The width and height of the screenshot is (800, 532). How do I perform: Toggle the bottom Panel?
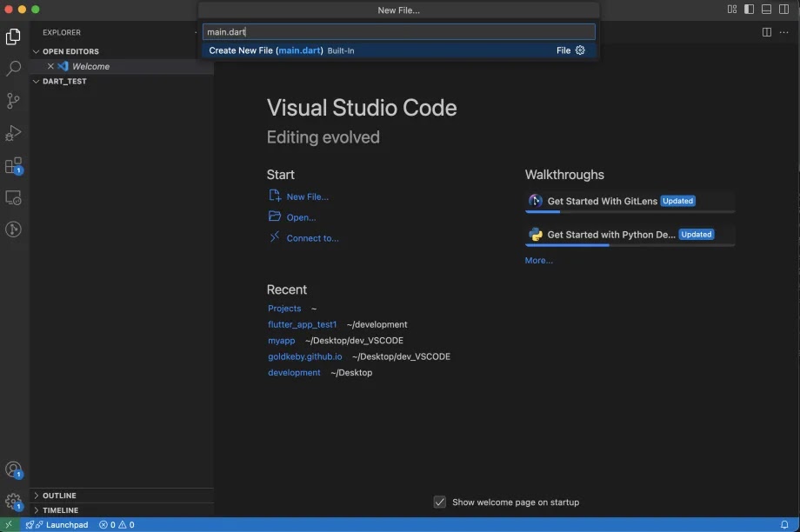click(766, 10)
